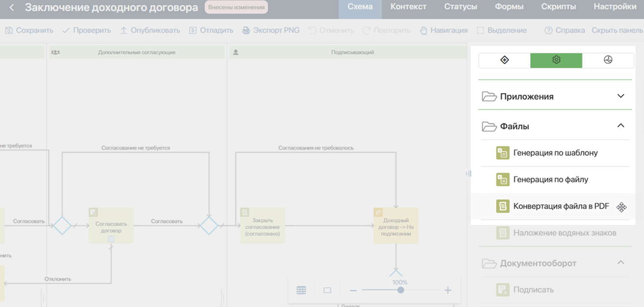
Task: Open the Контекст tab
Action: pyautogui.click(x=408, y=7)
